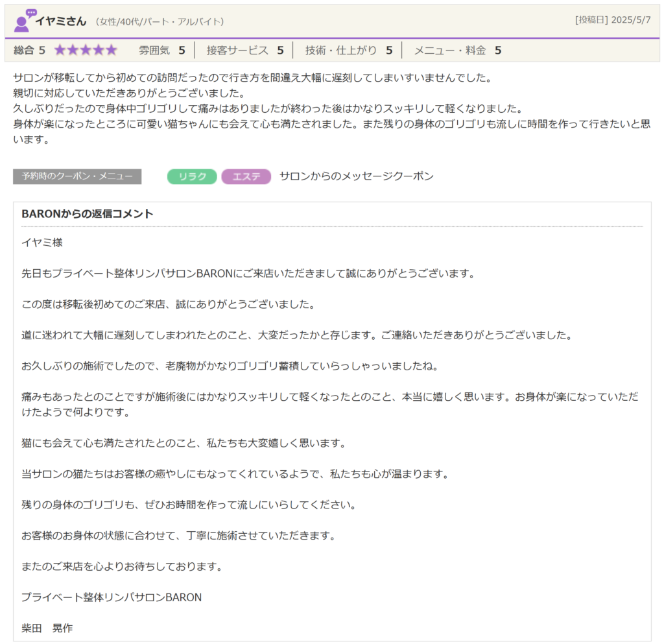The width and height of the screenshot is (664, 644).
Task: Click the BARONからの返信コメント heading
Action: 88,214
